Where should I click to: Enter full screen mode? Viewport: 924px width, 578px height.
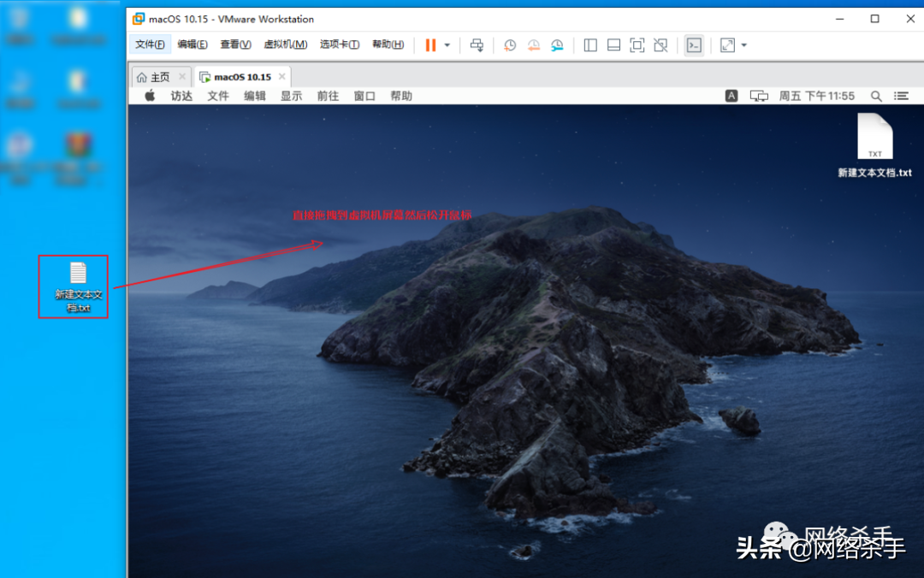coord(637,45)
